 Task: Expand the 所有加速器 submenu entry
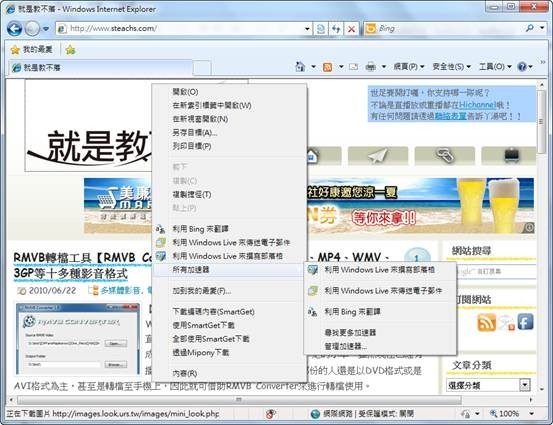pos(229,270)
